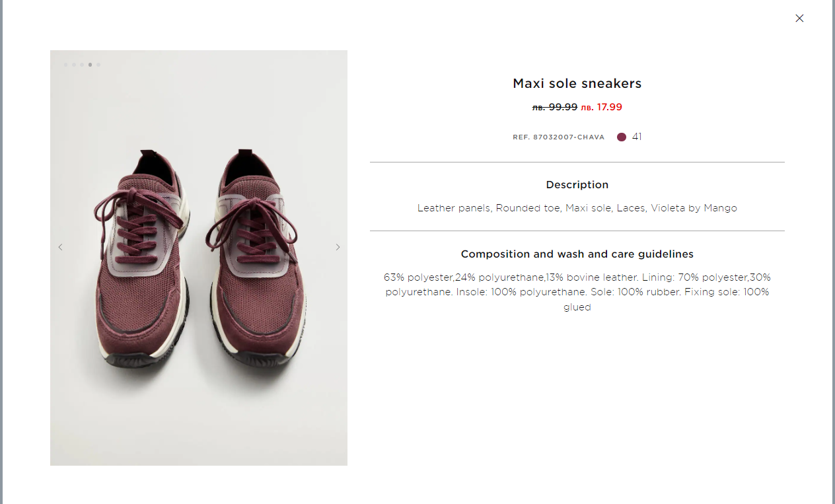Advance to the next sneaker photo
This screenshot has height=504, width=835.
338,247
